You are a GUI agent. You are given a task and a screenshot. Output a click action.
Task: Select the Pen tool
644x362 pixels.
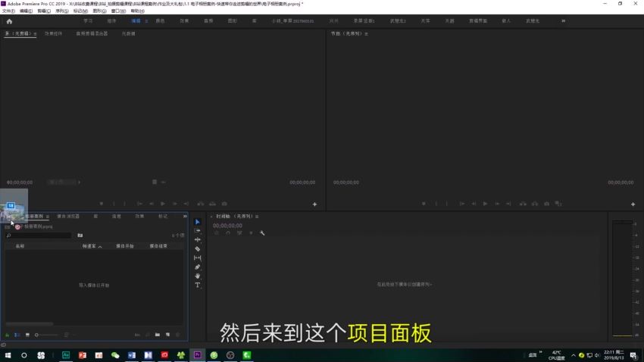[x=198, y=267]
